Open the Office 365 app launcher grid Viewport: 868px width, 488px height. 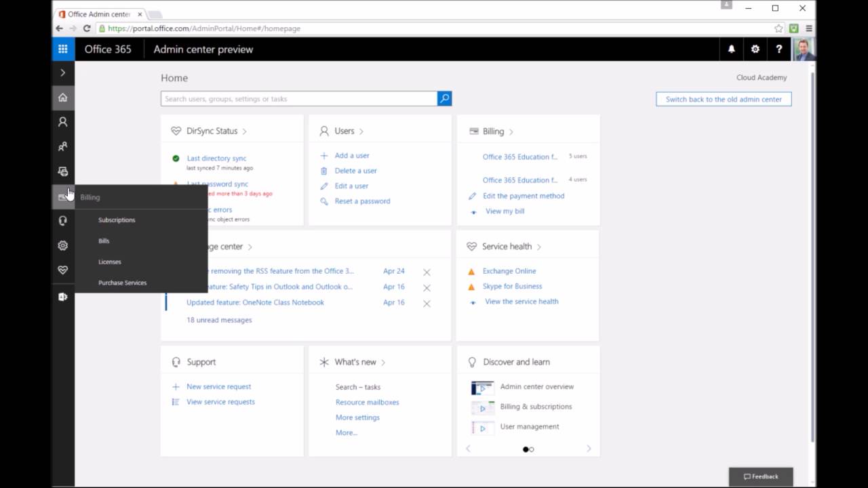(x=63, y=49)
